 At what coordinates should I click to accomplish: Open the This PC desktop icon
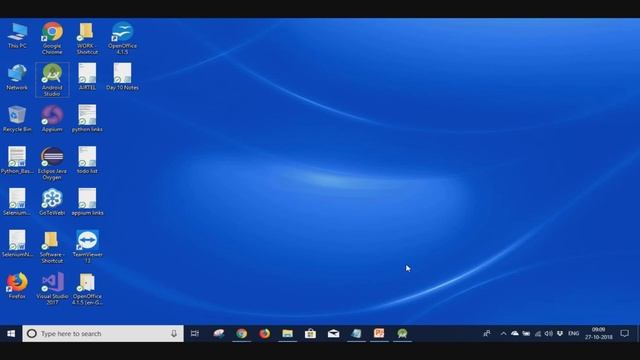[x=17, y=36]
